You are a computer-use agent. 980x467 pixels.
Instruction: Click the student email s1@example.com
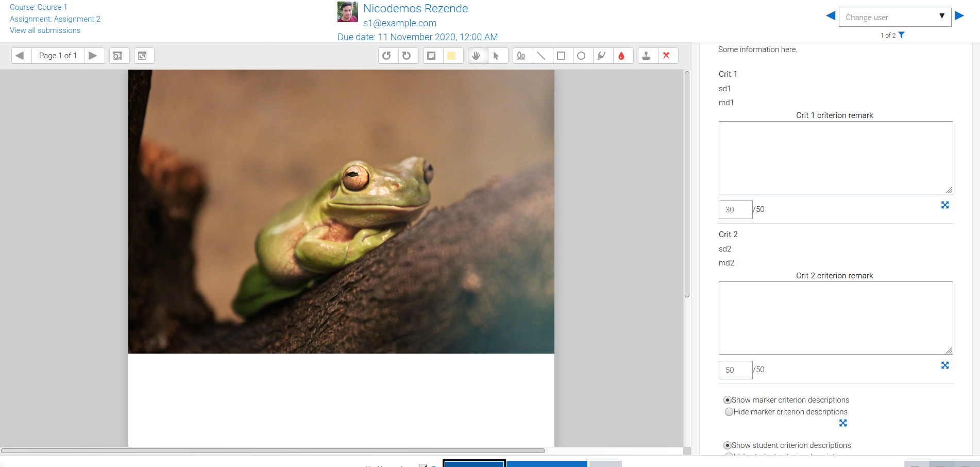coord(400,23)
